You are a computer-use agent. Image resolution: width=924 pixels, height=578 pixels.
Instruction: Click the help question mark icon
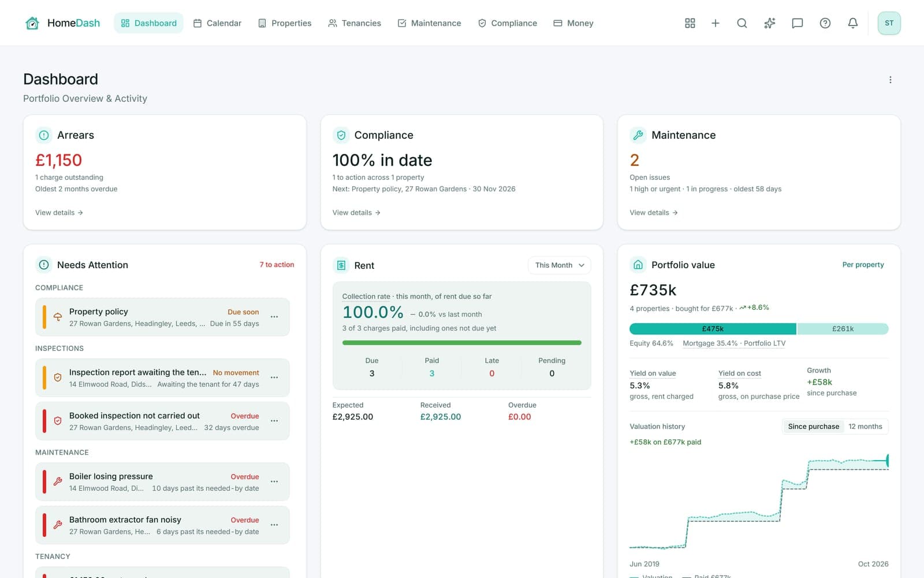pos(825,23)
